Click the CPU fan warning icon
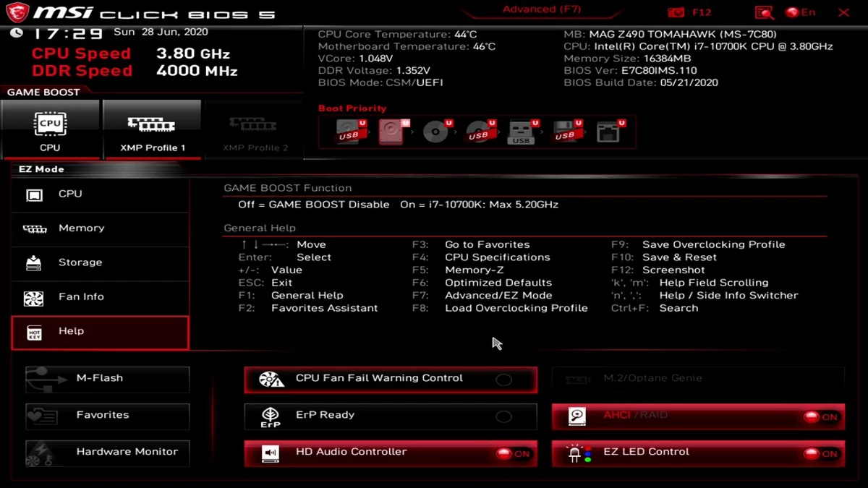Image resolution: width=868 pixels, height=488 pixels. (271, 379)
